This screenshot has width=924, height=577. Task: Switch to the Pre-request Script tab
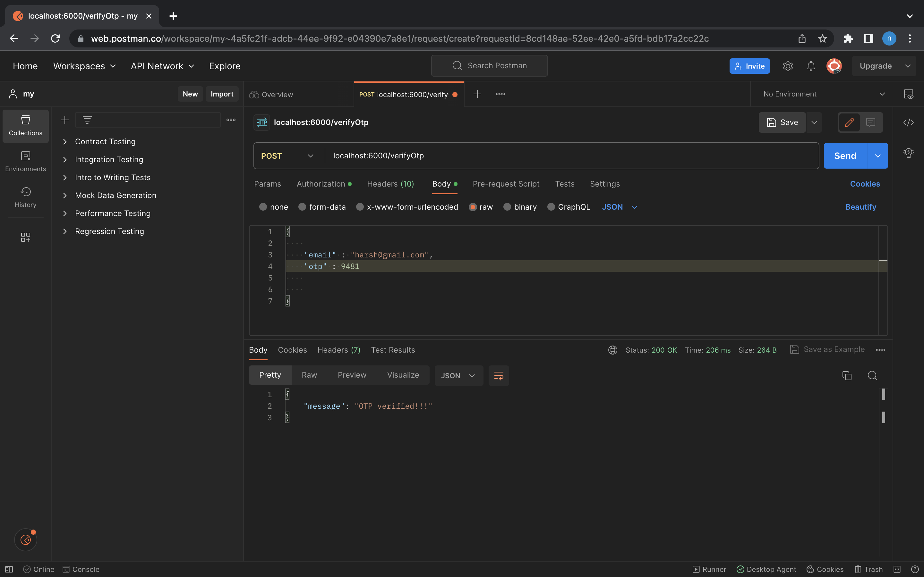click(506, 184)
